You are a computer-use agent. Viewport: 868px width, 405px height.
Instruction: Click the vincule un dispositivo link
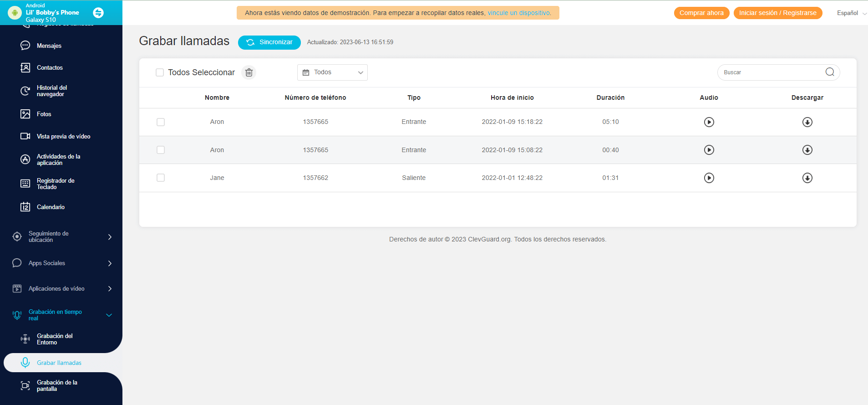[518, 13]
